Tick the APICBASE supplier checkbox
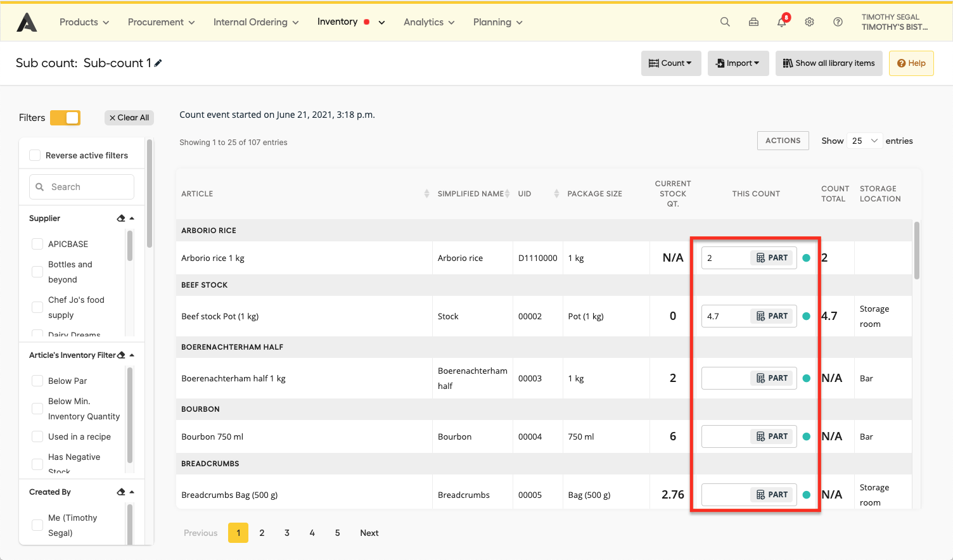Screen dimensions: 953x560 (x=37, y=244)
